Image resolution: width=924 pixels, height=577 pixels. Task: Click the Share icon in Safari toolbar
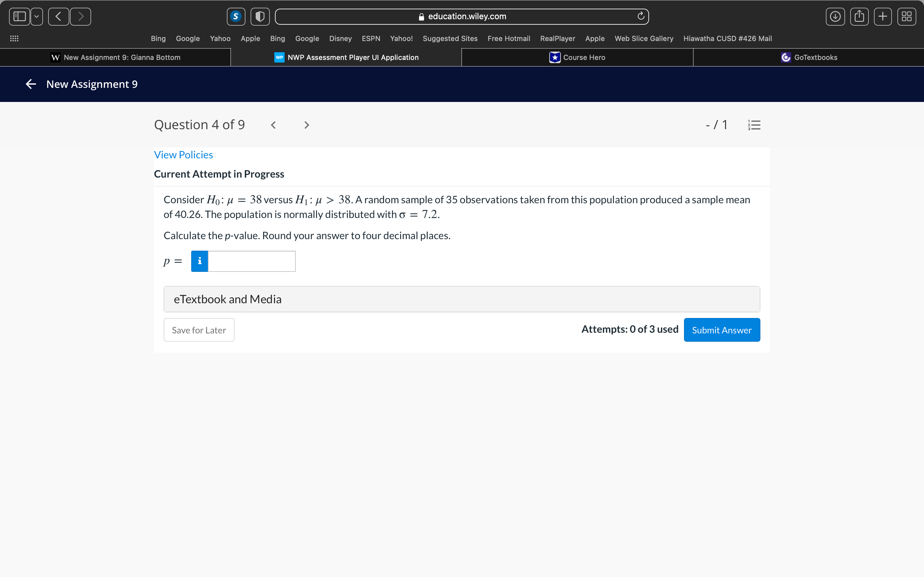coord(859,16)
